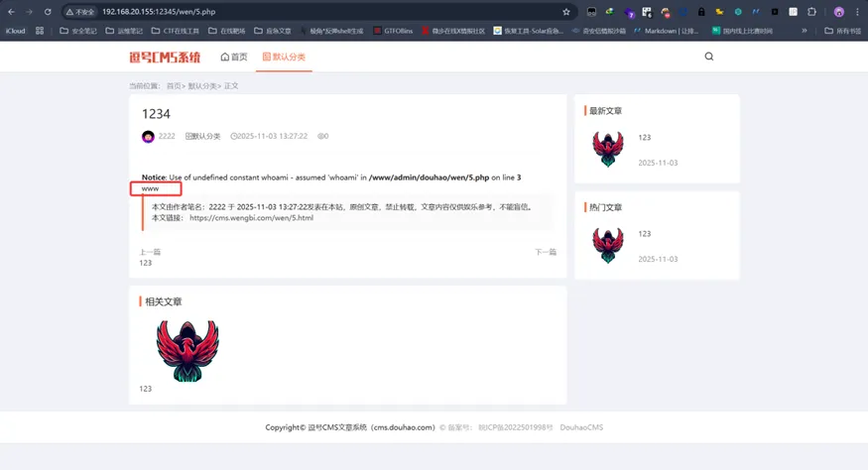Click the 逗号CMS系统 site logo
Viewport: 868px width, 470px height.
point(165,58)
